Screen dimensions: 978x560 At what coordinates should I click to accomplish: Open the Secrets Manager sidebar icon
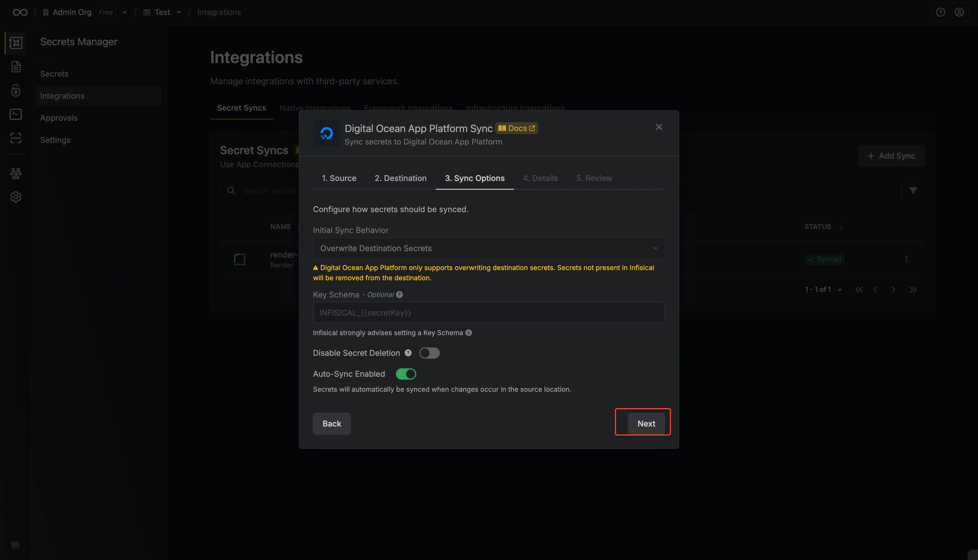click(16, 43)
